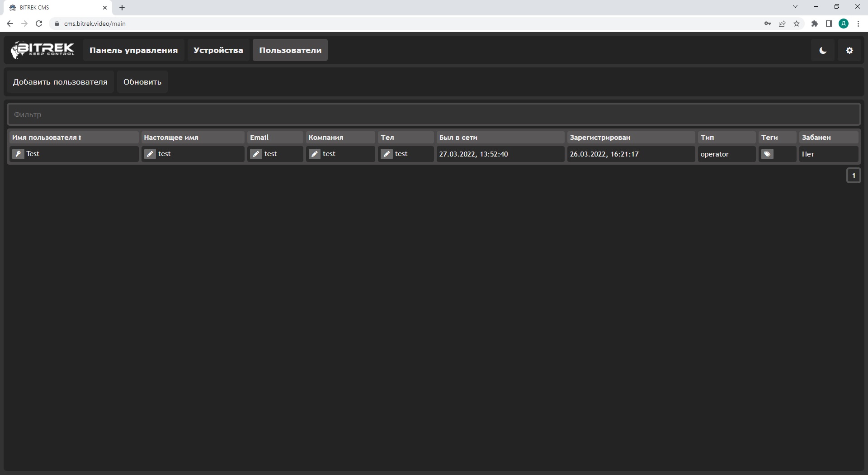Sort by Зарегистрирован column header
This screenshot has width=868, height=475.
tap(600, 138)
